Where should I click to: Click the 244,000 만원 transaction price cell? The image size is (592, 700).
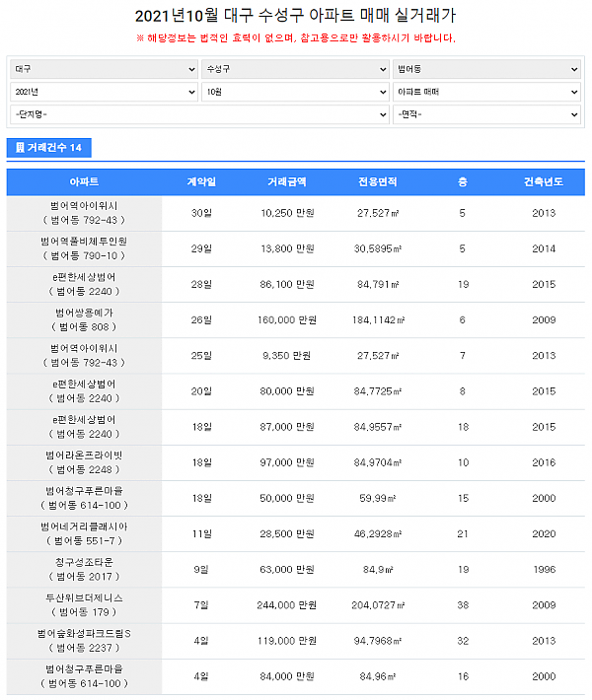[x=287, y=604]
